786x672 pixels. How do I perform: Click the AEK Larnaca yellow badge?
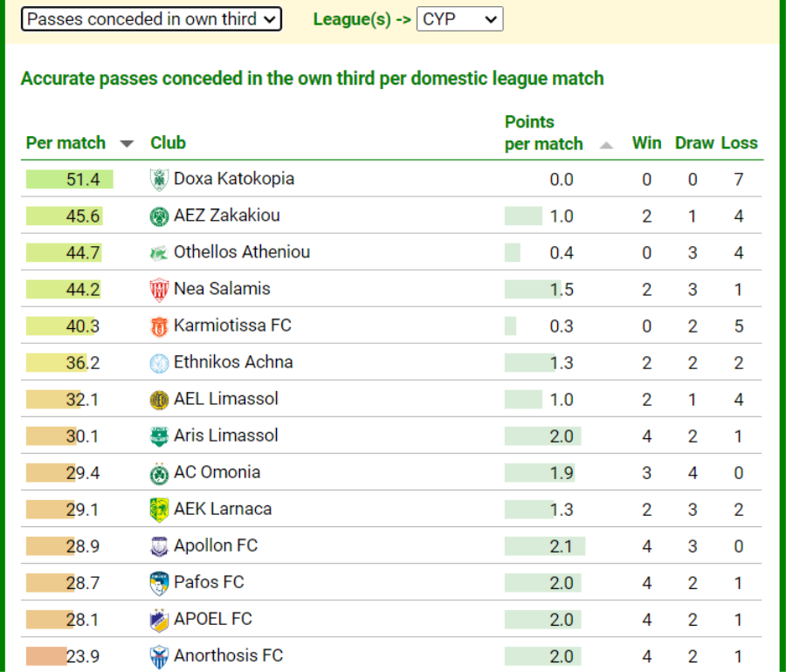click(159, 510)
